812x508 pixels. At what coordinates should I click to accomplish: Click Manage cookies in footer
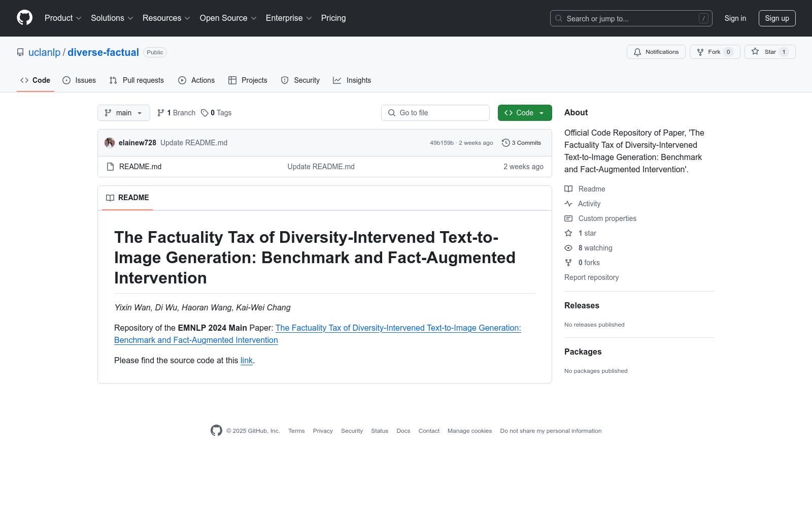pos(469,431)
